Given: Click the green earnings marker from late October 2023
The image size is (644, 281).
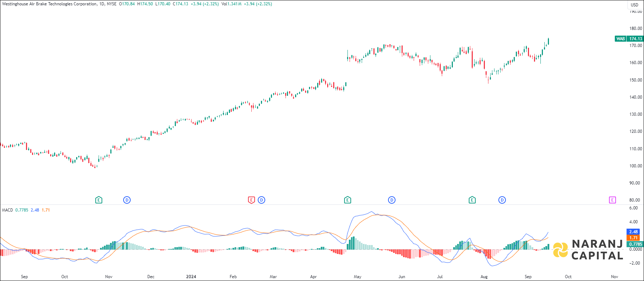Looking at the screenshot, I should coord(99,200).
